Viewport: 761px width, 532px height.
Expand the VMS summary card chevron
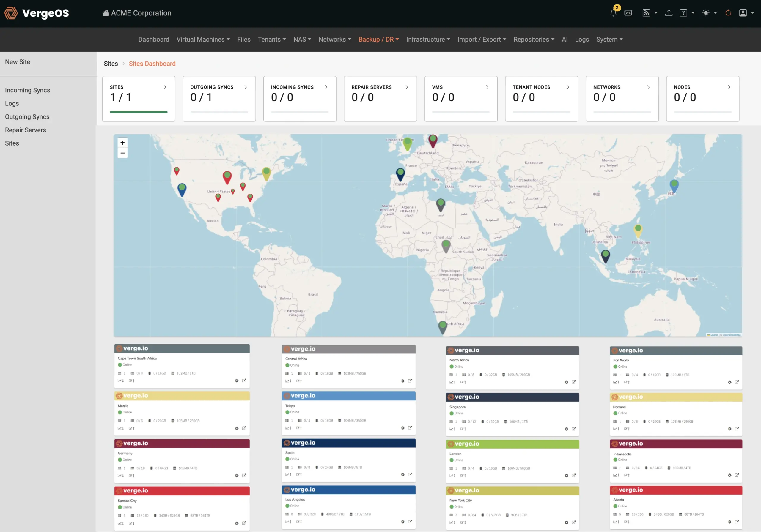point(487,87)
